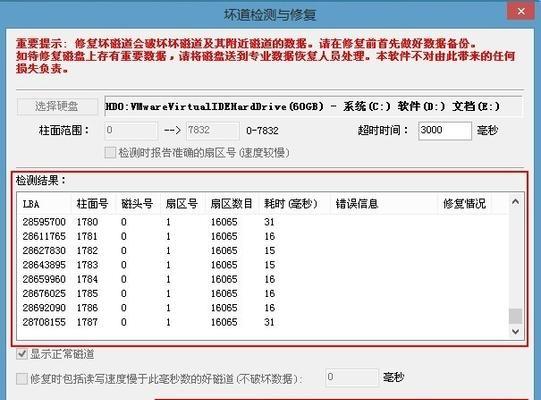The width and height of the screenshot is (541, 400).
Task: Select the row with LBA 28692090
Action: pyautogui.click(x=264, y=308)
